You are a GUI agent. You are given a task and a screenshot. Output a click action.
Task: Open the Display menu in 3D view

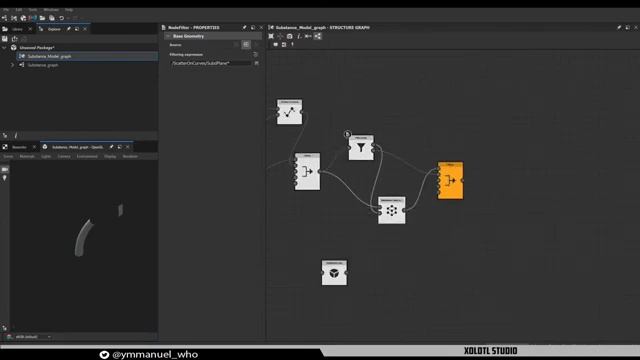[x=110, y=156]
